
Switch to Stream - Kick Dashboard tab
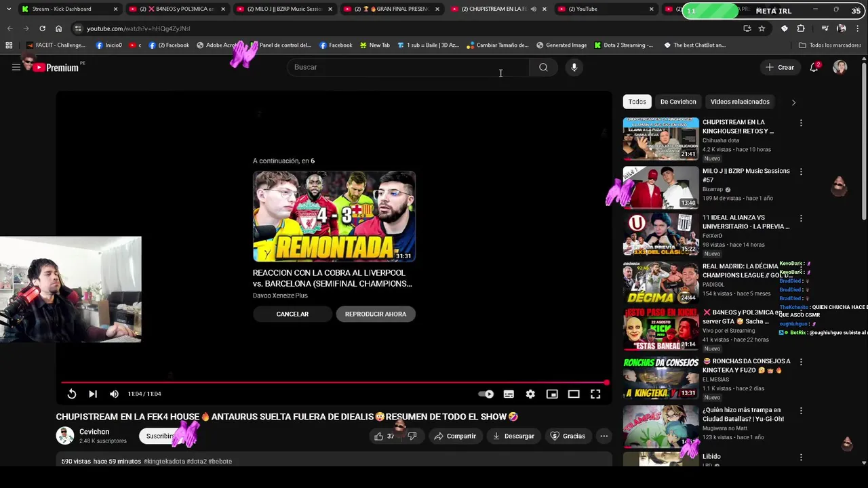[69, 9]
